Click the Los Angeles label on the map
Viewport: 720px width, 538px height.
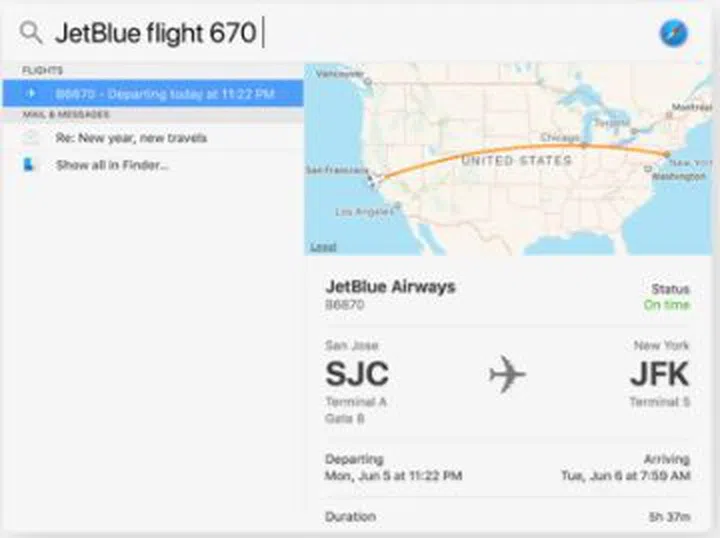pos(360,212)
